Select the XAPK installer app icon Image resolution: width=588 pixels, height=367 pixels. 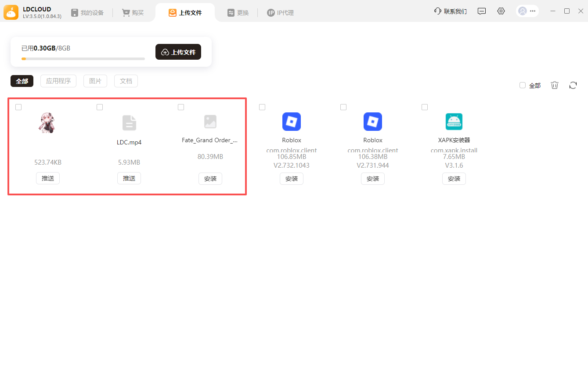click(x=454, y=122)
